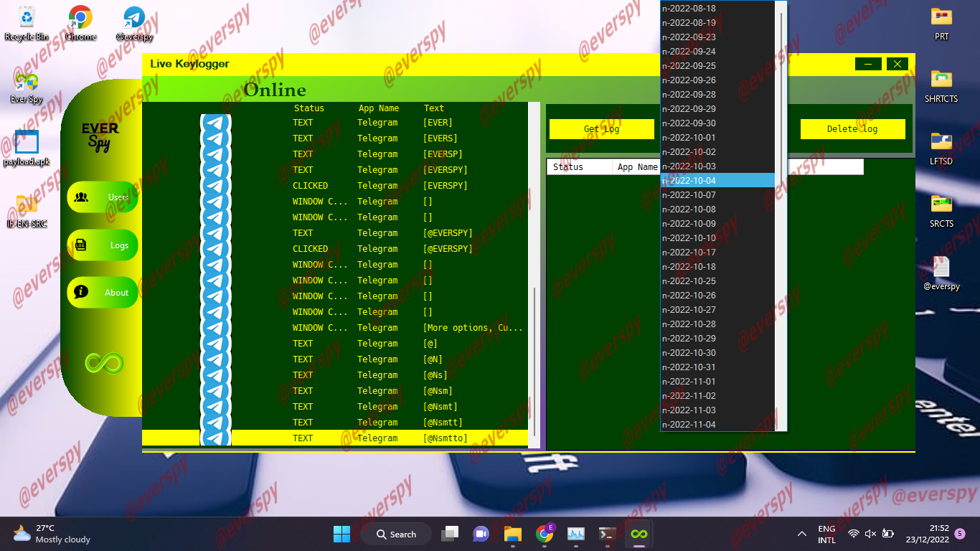
Task: Click the Ever Spy infinity taskbar icon
Action: pyautogui.click(x=639, y=534)
